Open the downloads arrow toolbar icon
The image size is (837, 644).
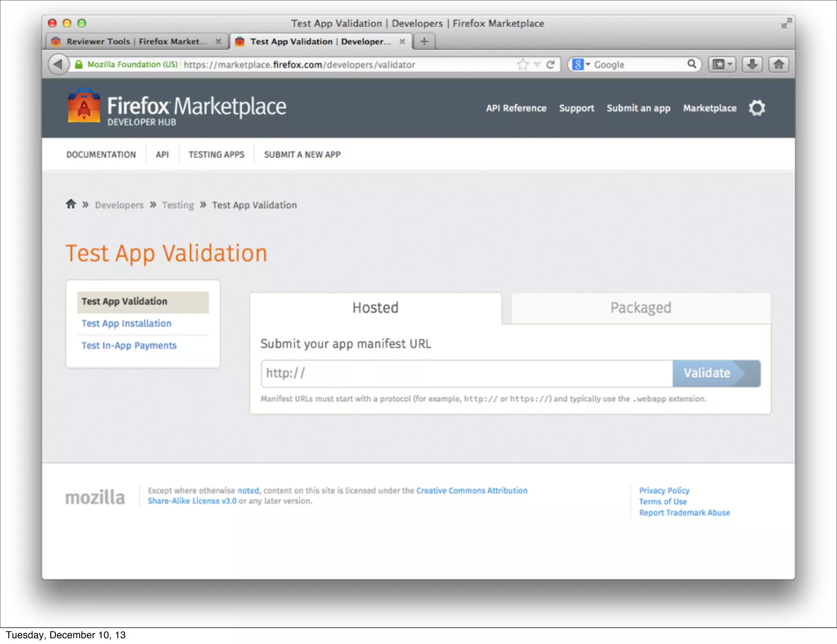point(752,64)
